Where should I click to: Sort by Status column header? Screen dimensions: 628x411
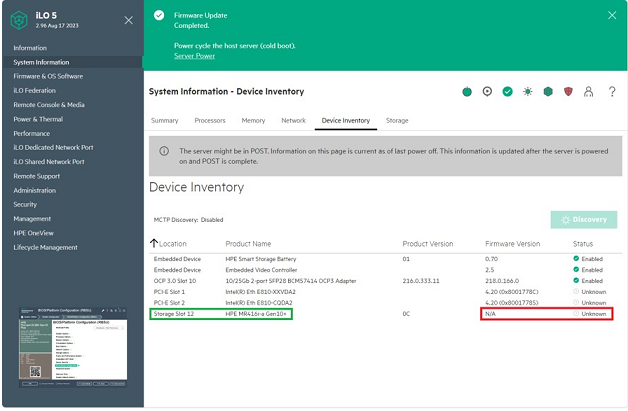pyautogui.click(x=583, y=244)
